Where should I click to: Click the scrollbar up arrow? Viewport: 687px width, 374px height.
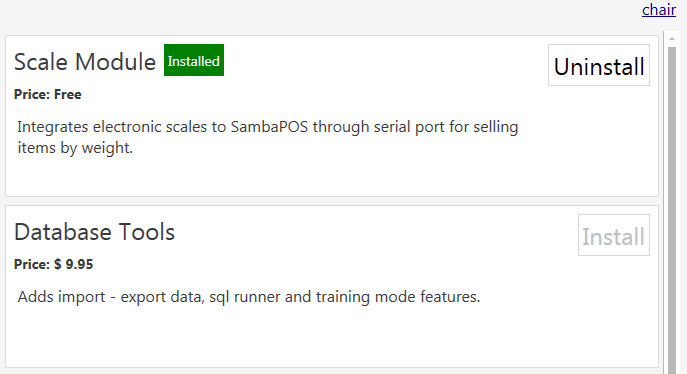(x=672, y=39)
